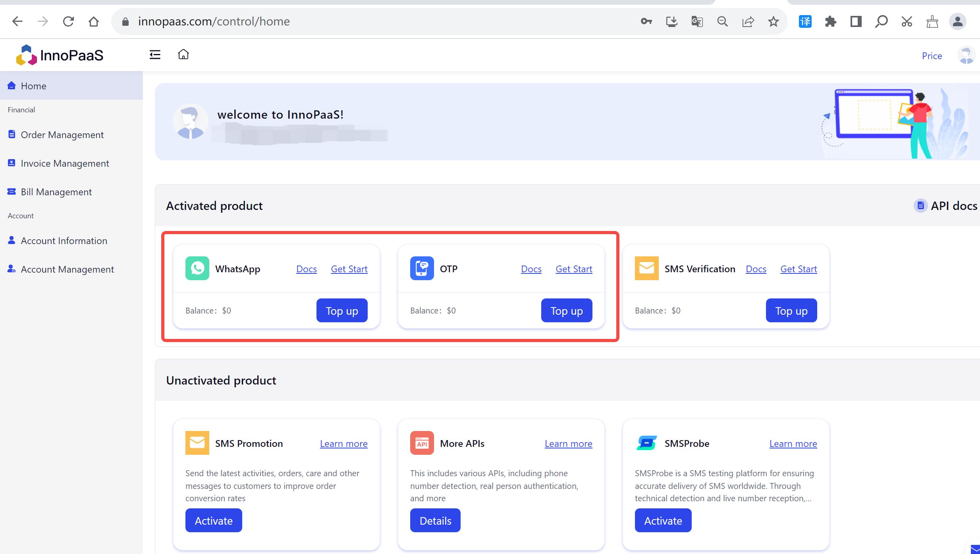Click the SMSProbe product icon
Viewport: 980px width, 554px height.
click(x=647, y=443)
